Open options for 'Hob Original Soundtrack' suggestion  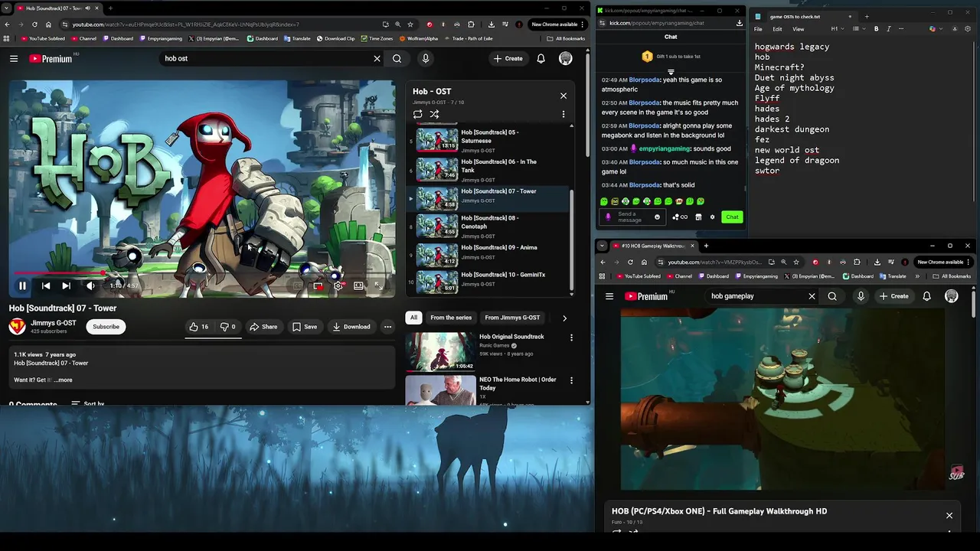(571, 337)
